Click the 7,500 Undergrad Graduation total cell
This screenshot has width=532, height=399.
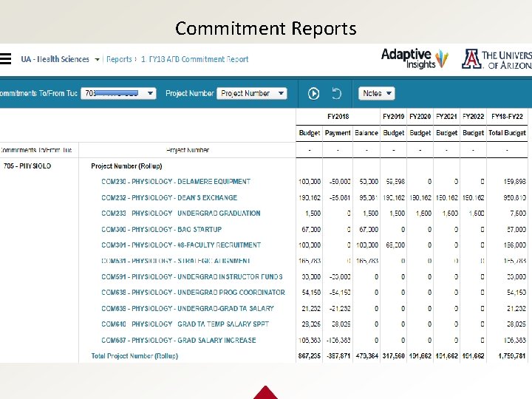point(519,213)
